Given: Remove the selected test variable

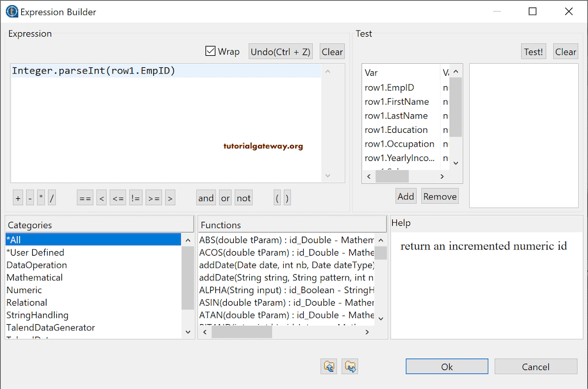Looking at the screenshot, I should click(x=439, y=195).
